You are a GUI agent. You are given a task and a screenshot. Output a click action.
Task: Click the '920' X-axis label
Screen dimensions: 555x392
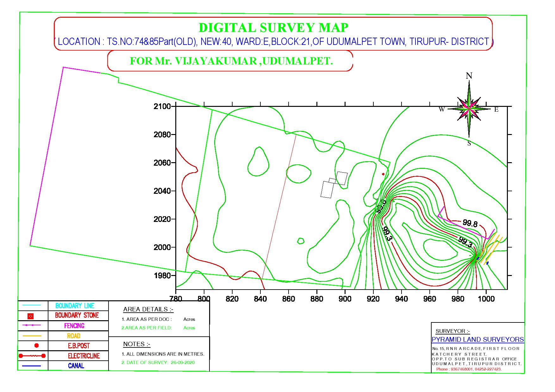pos(373,299)
